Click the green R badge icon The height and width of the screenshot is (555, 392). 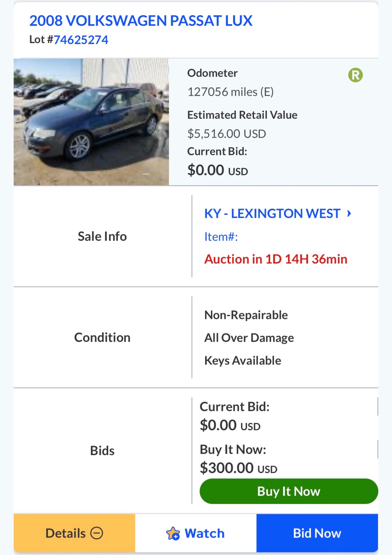[355, 75]
